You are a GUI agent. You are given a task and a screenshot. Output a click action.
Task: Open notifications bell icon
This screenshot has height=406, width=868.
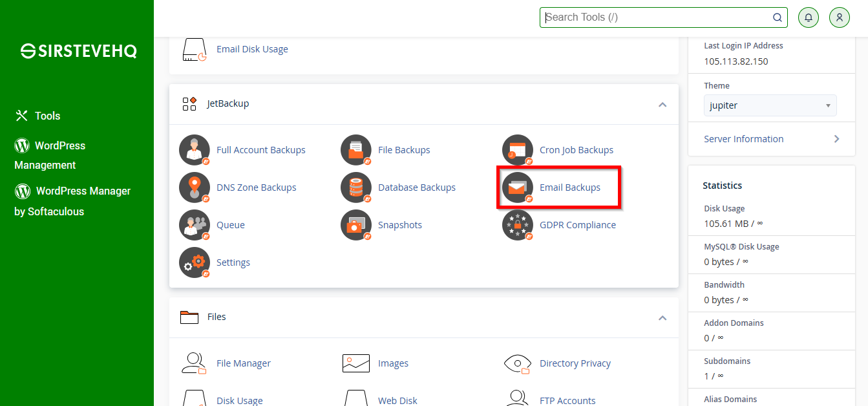point(809,17)
